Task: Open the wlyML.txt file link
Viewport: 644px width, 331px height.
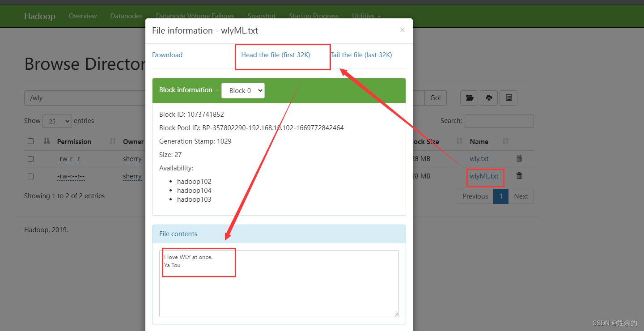Action: coord(484,176)
